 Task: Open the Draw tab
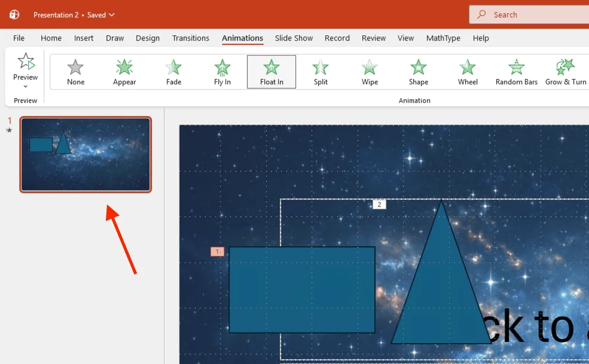(x=115, y=38)
